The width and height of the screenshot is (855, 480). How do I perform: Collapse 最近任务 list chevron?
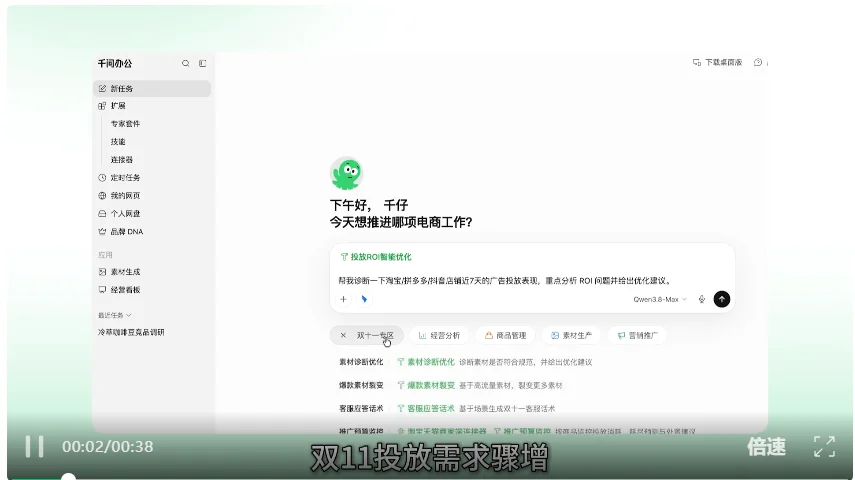coord(129,315)
